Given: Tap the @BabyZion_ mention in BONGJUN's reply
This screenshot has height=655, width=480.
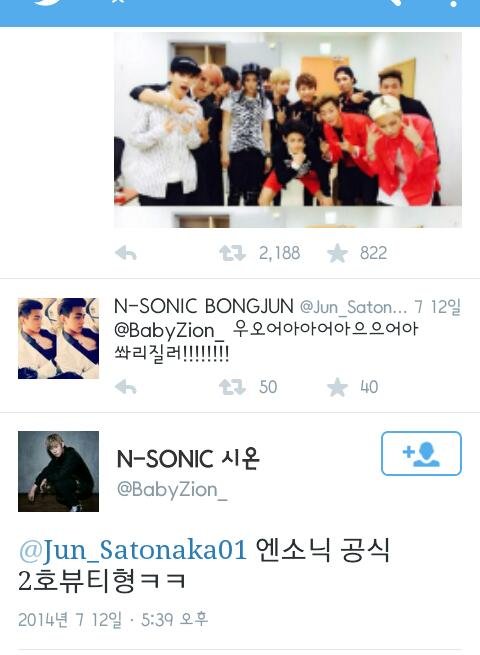Looking at the screenshot, I should point(169,330).
